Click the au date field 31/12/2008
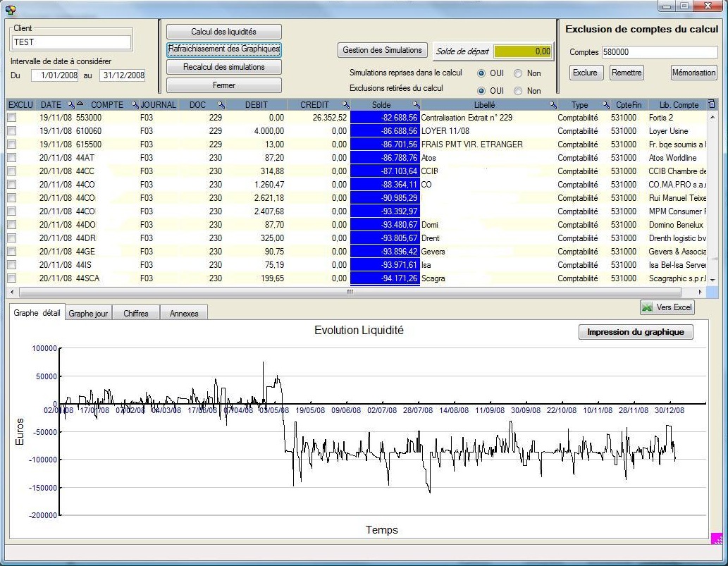728x566 pixels. (x=123, y=75)
